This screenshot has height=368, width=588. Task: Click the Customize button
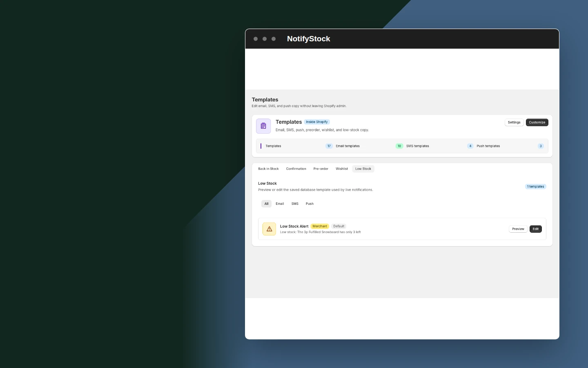537,122
